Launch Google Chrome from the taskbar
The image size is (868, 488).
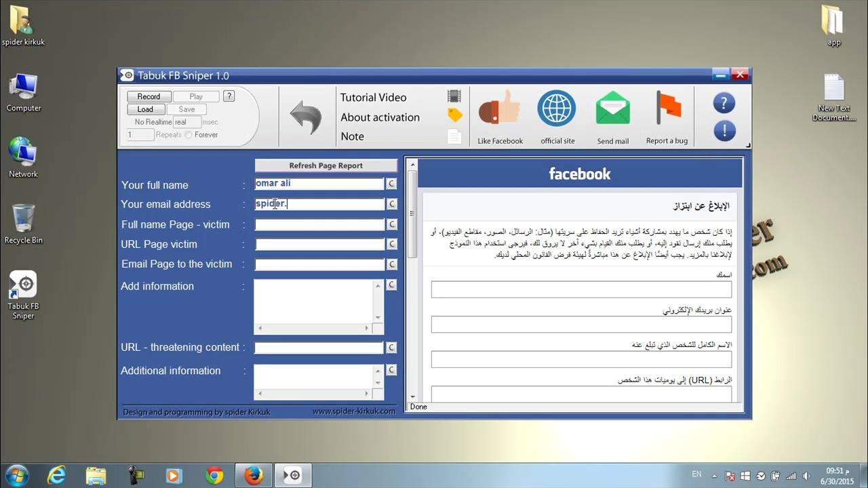[214, 475]
